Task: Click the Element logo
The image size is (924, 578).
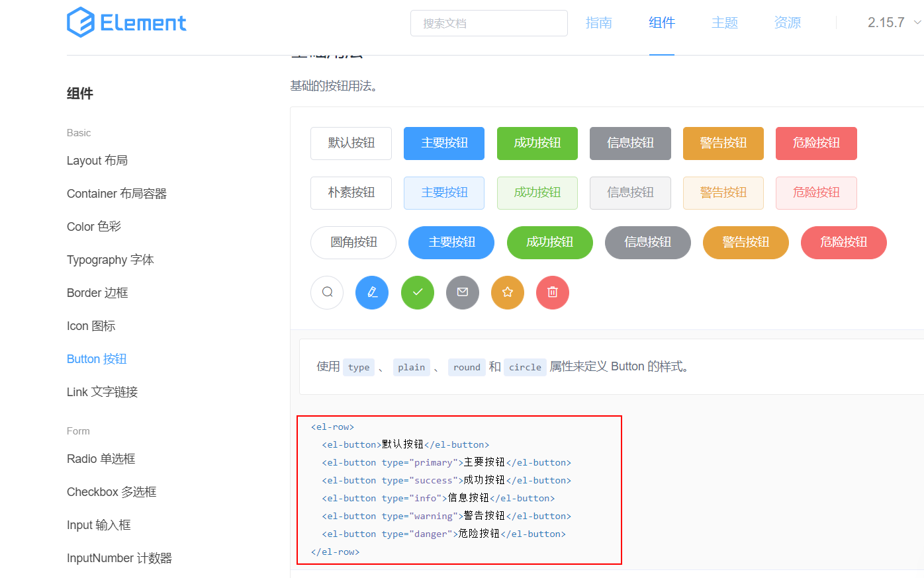Action: coord(126,22)
